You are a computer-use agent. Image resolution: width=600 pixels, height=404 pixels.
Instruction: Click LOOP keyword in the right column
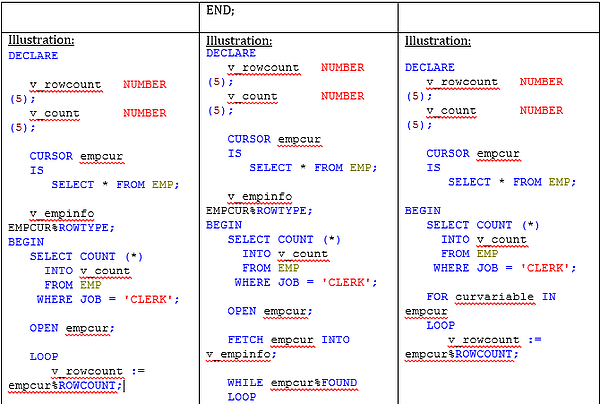pos(440,325)
